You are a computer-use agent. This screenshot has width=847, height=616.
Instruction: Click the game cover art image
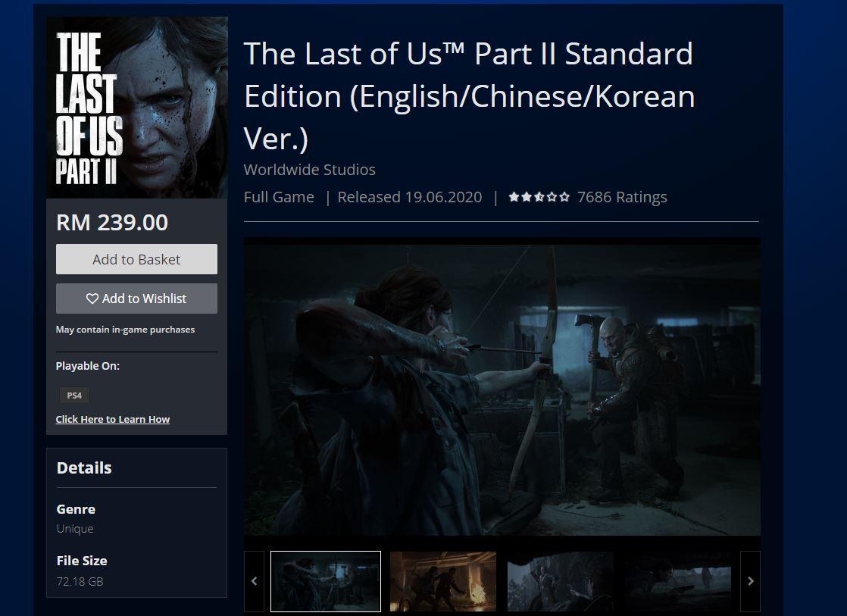coord(137,108)
